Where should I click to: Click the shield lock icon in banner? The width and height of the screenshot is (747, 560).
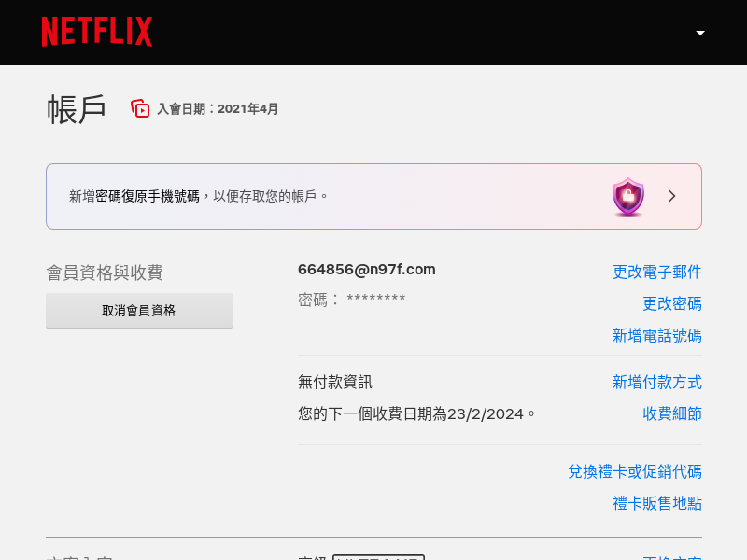point(627,197)
